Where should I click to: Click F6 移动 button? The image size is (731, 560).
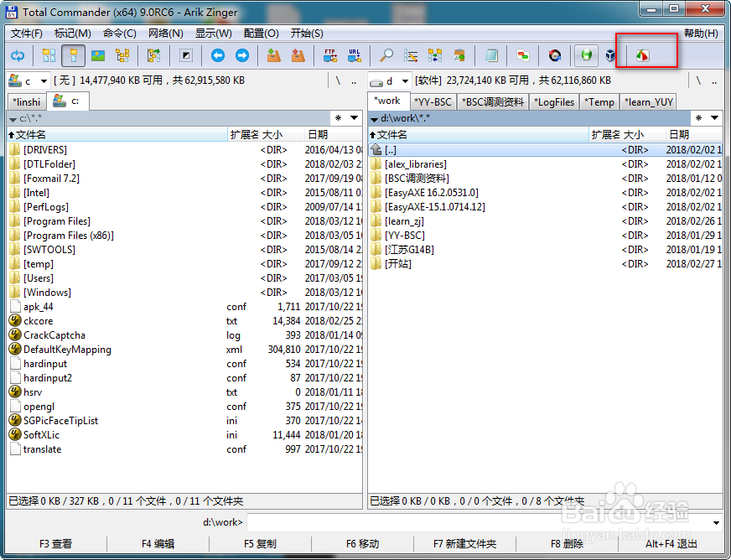click(363, 544)
